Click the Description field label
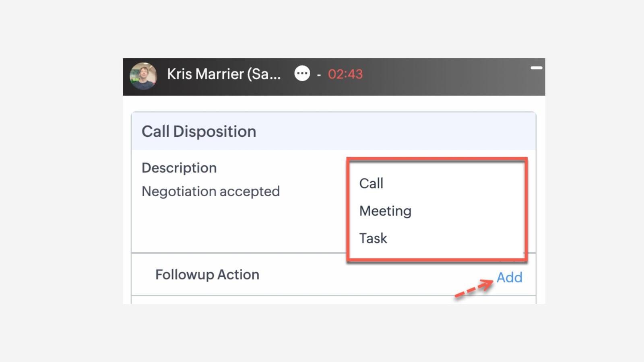The width and height of the screenshot is (644, 362). click(x=179, y=168)
